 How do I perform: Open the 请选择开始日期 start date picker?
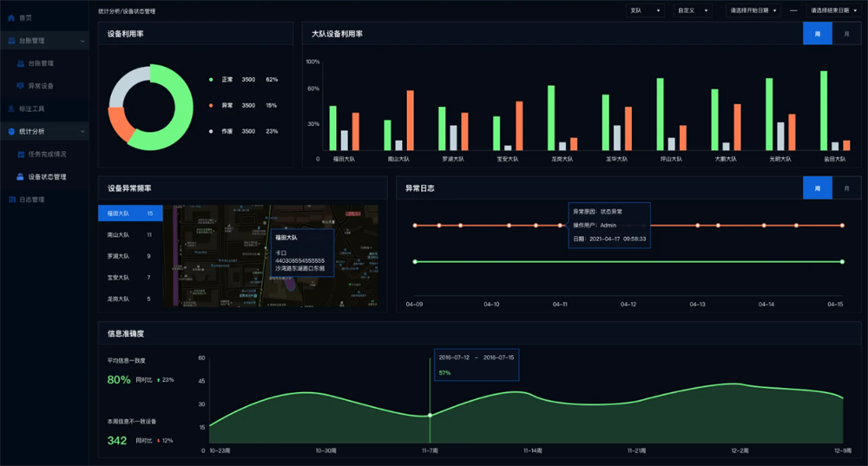753,10
